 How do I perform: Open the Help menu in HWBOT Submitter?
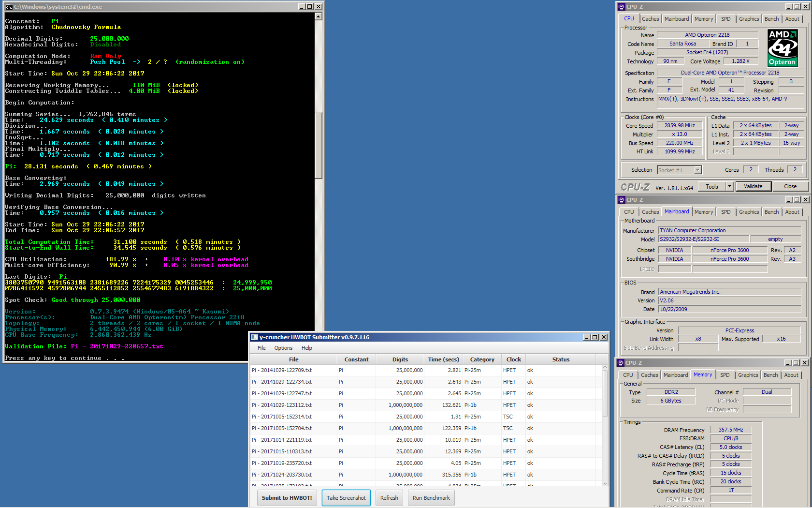(x=306, y=348)
